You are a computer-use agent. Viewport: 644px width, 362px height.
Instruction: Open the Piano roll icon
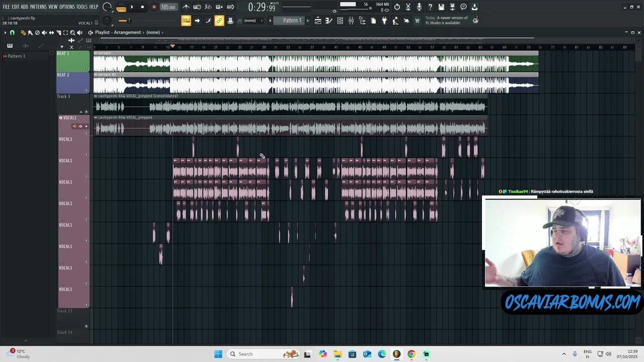329,21
